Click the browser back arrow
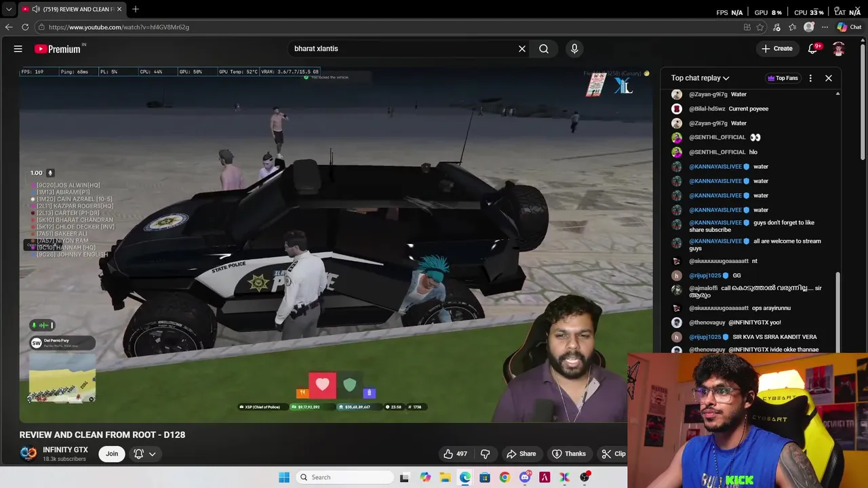Screen dimensions: 868x488 click(8, 27)
